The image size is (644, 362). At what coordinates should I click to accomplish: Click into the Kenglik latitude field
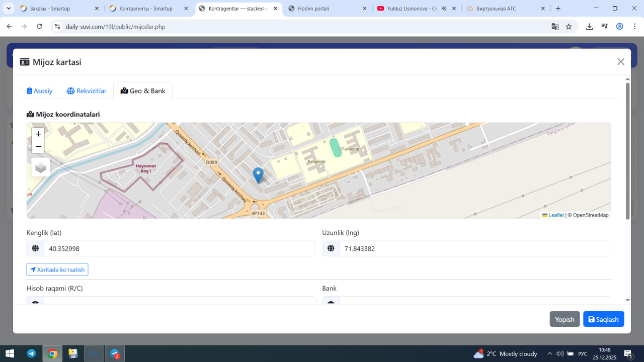tap(179, 248)
